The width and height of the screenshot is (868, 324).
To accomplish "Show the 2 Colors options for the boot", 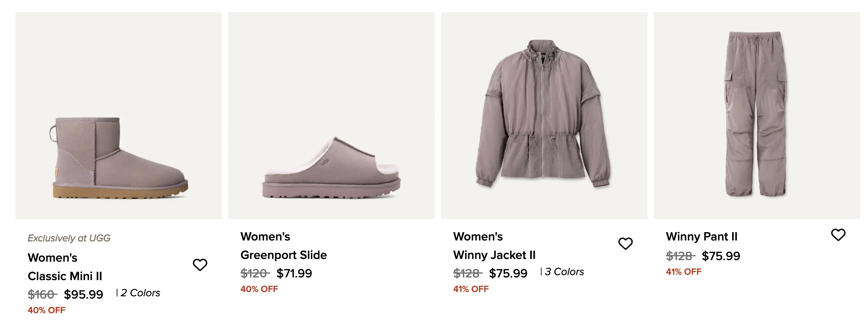I will 140,293.
